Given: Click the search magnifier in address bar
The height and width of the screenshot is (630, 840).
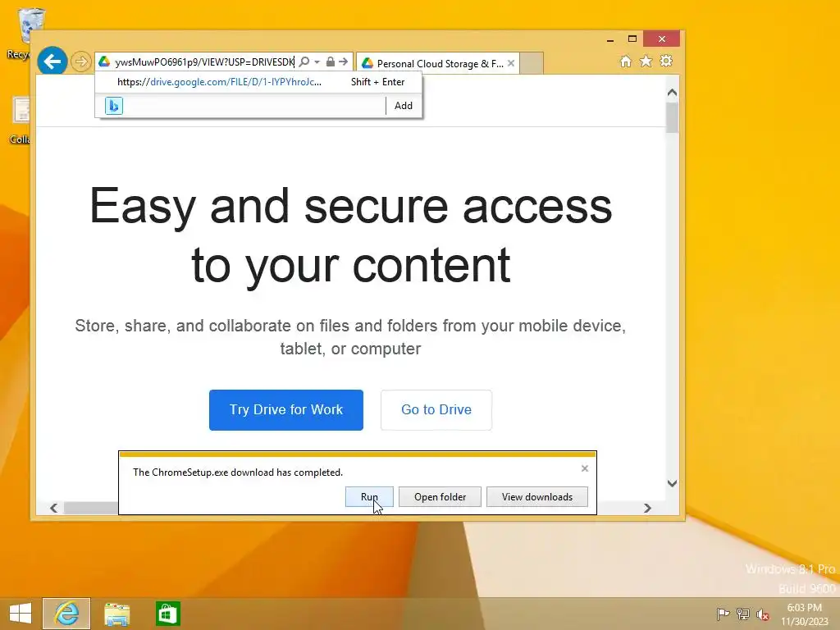Looking at the screenshot, I should point(304,62).
